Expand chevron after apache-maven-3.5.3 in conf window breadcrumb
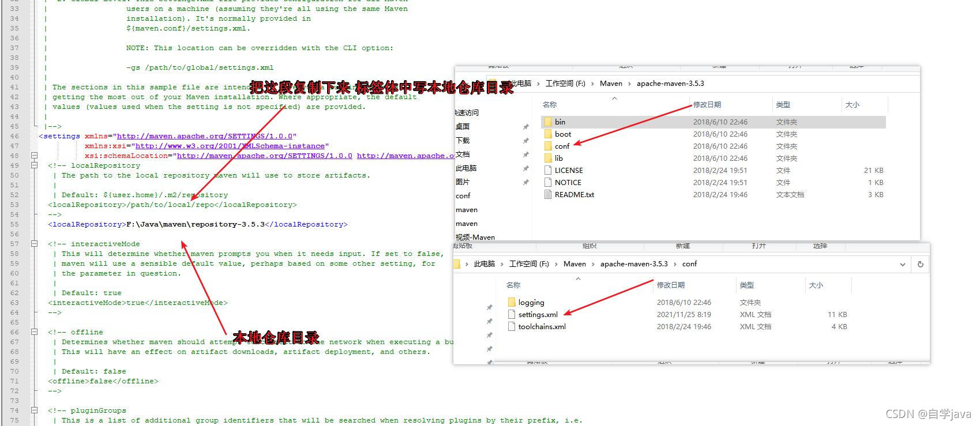The width and height of the screenshot is (980, 426). pyautogui.click(x=675, y=264)
